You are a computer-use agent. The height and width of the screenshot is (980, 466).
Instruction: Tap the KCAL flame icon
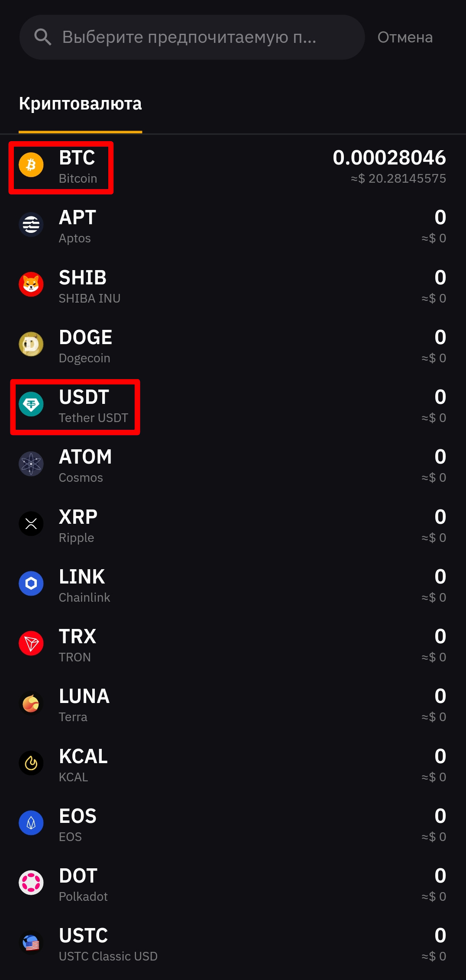point(31,763)
